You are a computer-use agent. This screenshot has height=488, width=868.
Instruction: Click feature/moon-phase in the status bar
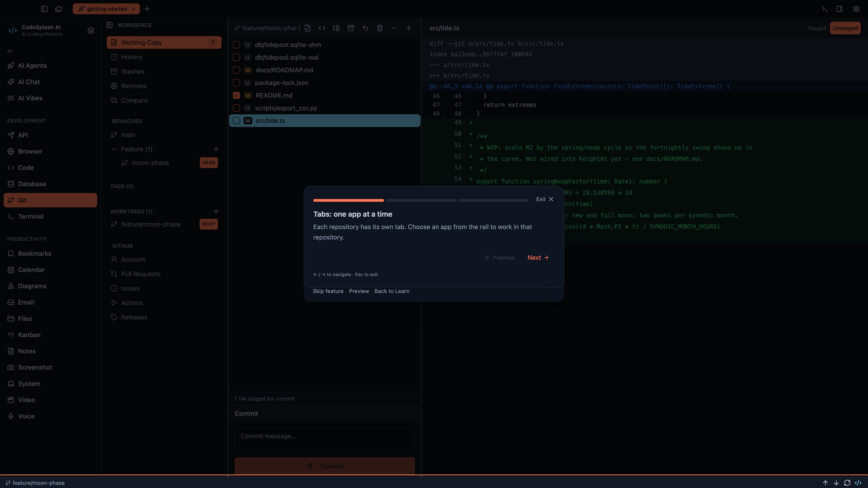tap(35, 483)
